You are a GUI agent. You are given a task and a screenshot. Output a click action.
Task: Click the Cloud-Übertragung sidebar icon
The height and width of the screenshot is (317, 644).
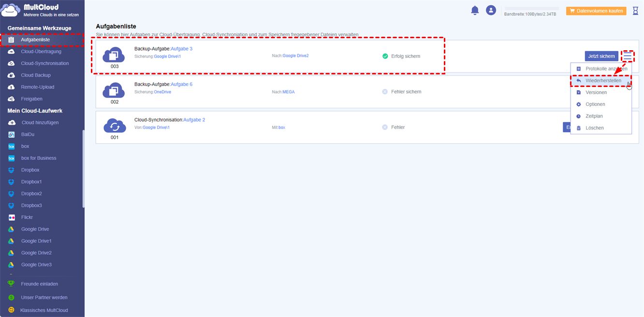(x=11, y=51)
